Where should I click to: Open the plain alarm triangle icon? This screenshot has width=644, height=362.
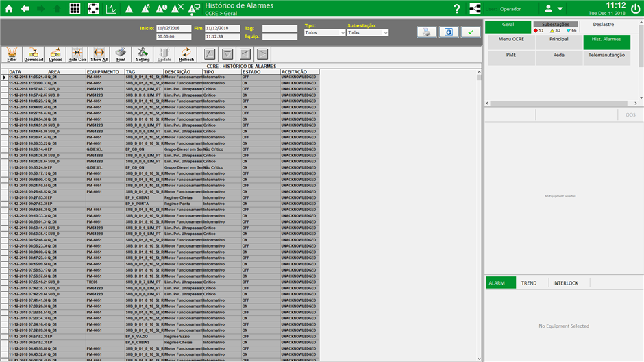click(129, 9)
